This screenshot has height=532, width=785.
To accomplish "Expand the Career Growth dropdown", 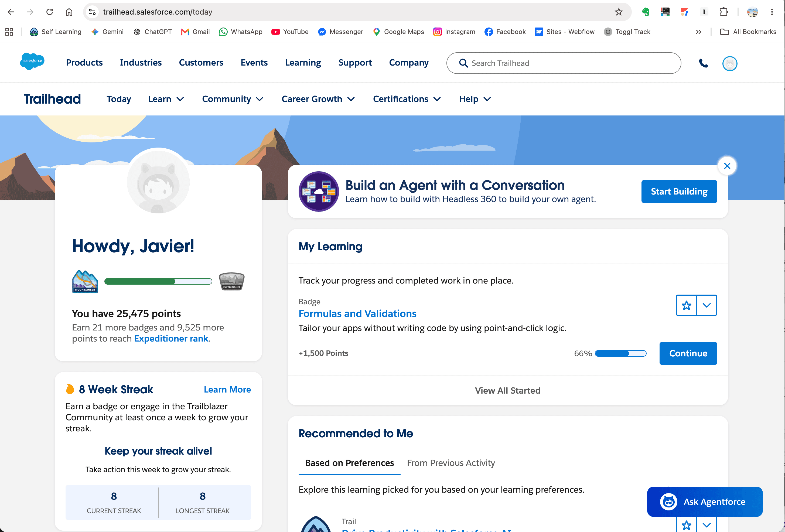I will (x=318, y=99).
